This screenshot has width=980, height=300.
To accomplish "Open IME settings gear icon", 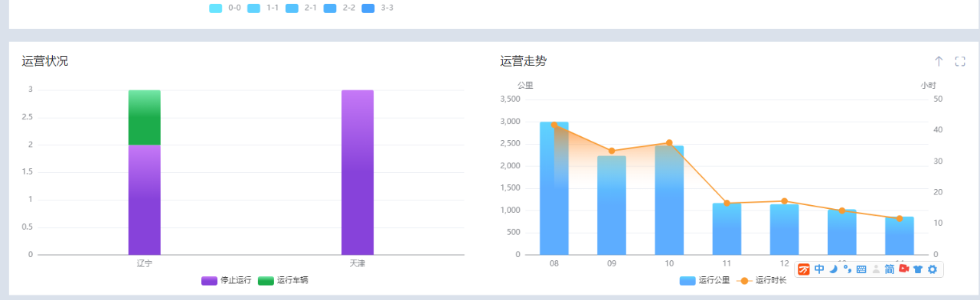I will click(x=933, y=269).
